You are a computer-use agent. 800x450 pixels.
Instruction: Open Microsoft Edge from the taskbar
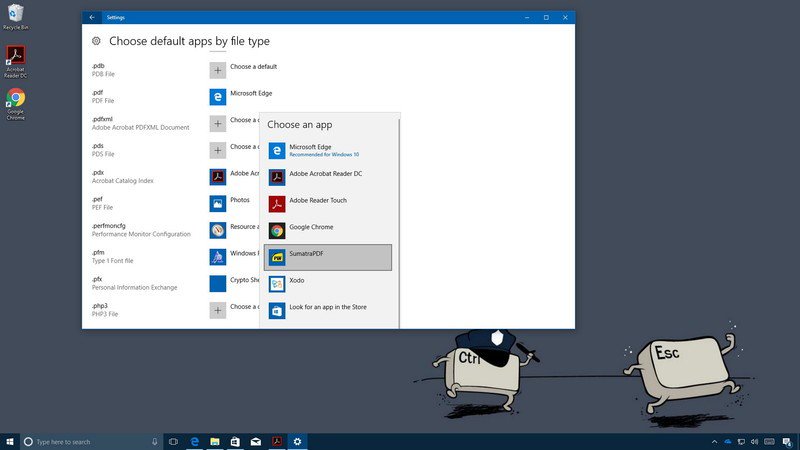tap(194, 442)
